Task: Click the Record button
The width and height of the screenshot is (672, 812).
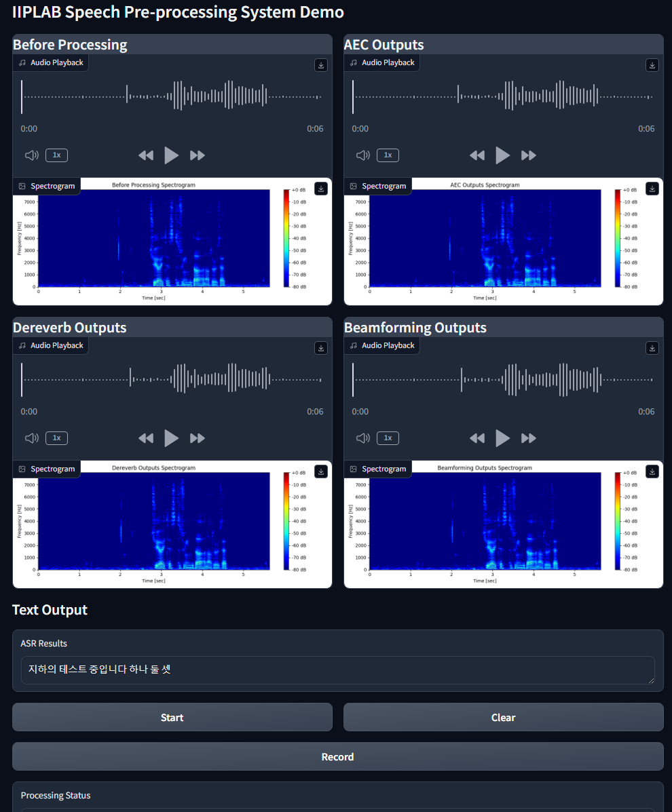Action: (x=337, y=756)
